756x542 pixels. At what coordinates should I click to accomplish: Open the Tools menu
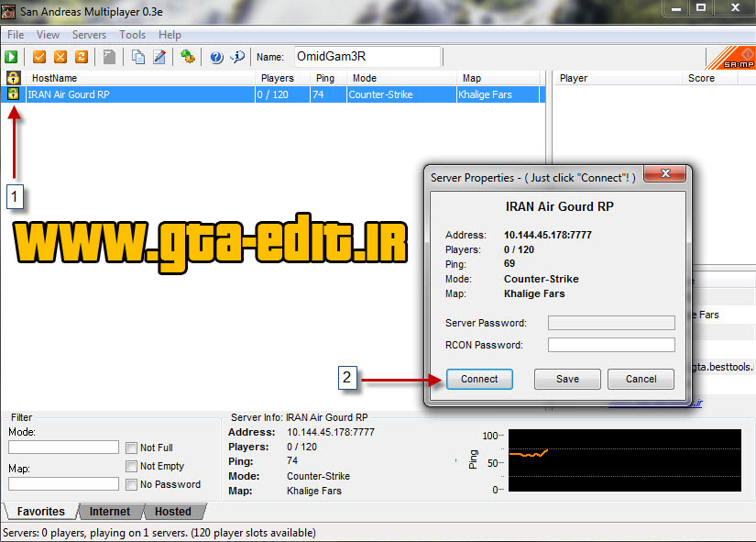click(132, 35)
